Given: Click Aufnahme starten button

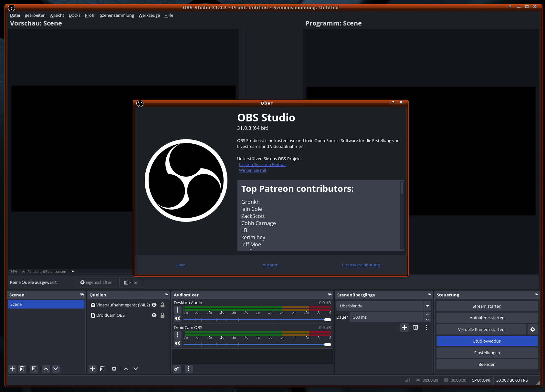Looking at the screenshot, I should point(487,318).
